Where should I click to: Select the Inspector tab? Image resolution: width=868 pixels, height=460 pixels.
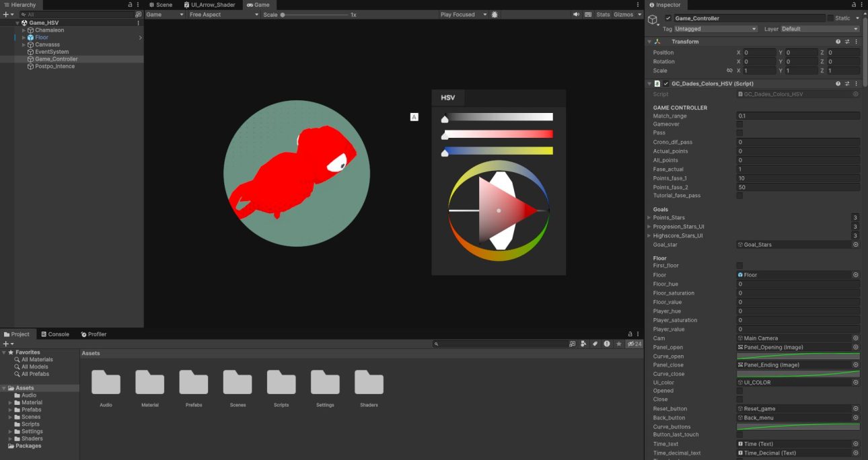(x=665, y=5)
